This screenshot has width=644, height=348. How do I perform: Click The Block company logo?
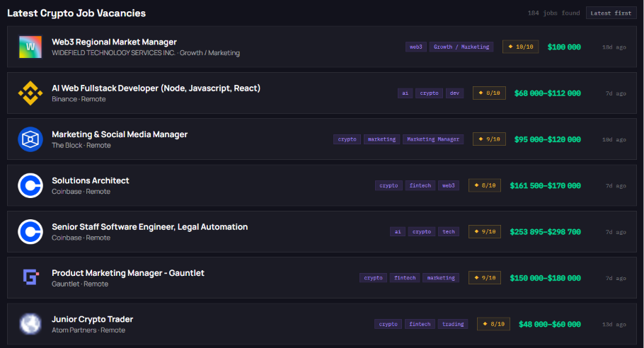click(x=30, y=139)
